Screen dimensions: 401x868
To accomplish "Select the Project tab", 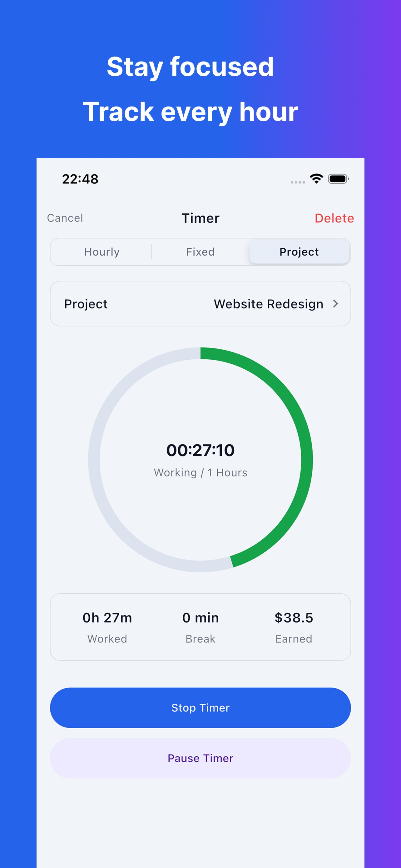I will 299,252.
